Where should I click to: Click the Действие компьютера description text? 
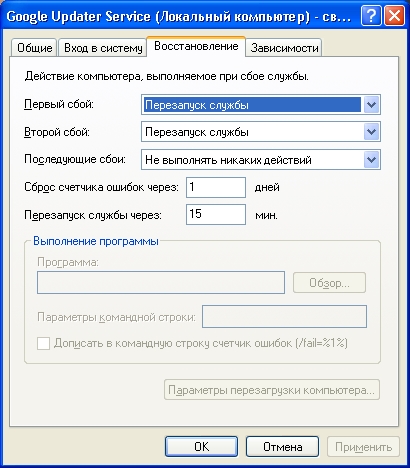[167, 76]
